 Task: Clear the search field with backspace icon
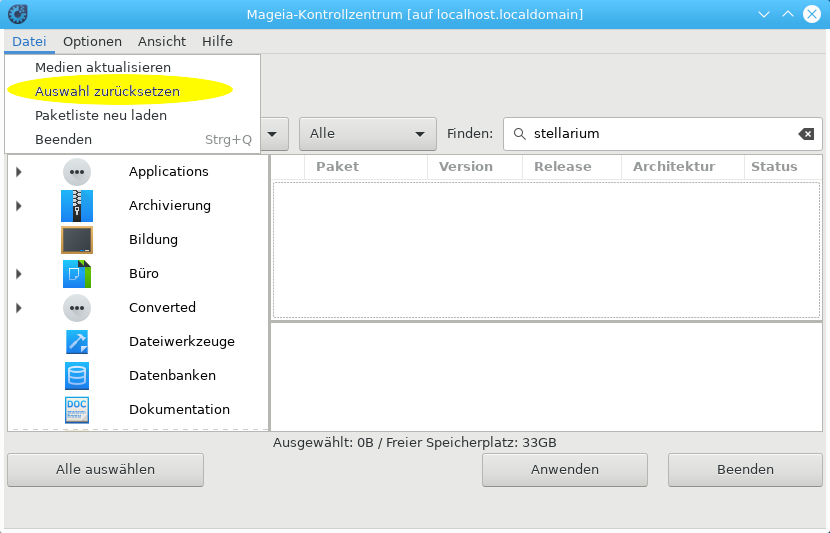pos(806,134)
